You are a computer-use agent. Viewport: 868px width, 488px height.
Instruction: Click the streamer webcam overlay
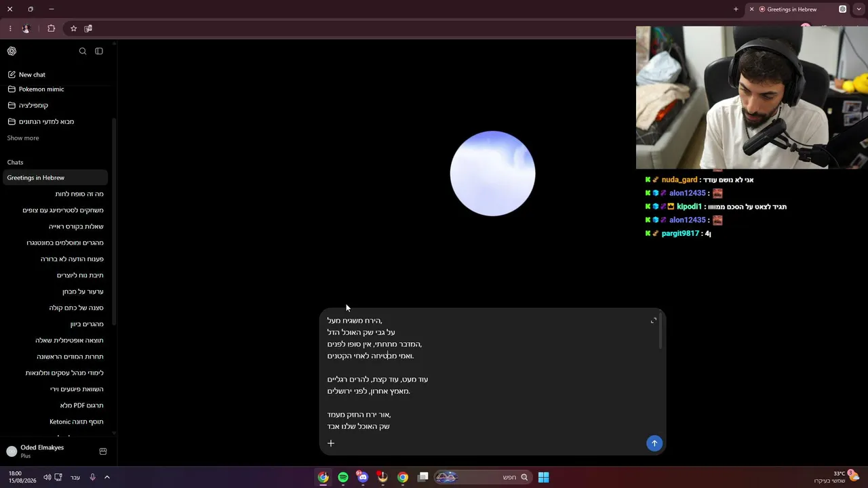(x=752, y=98)
